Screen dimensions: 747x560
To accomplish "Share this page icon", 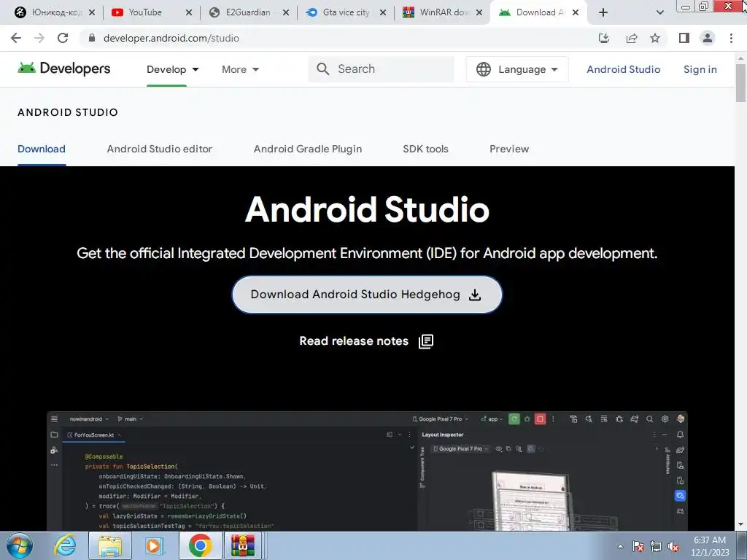I will click(632, 38).
